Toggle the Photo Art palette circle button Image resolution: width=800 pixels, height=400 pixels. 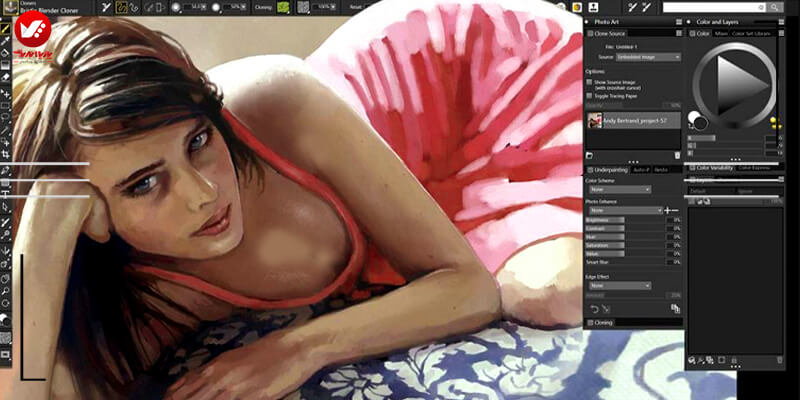586,22
